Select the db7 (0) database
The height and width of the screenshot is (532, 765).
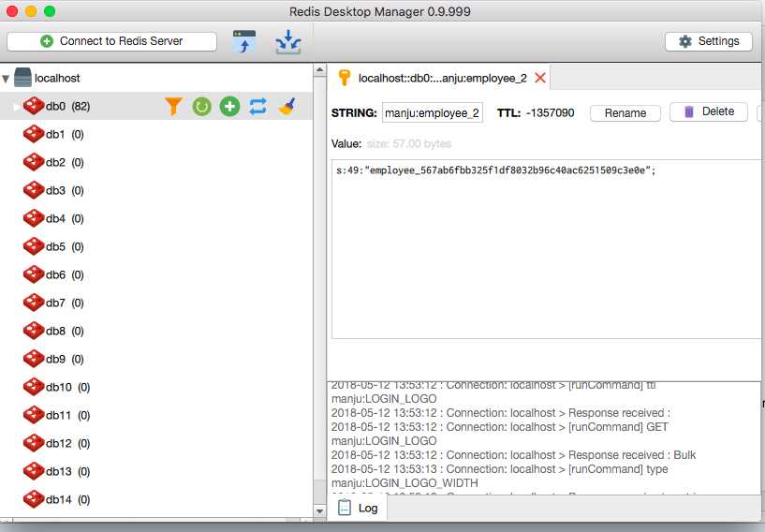155,303
